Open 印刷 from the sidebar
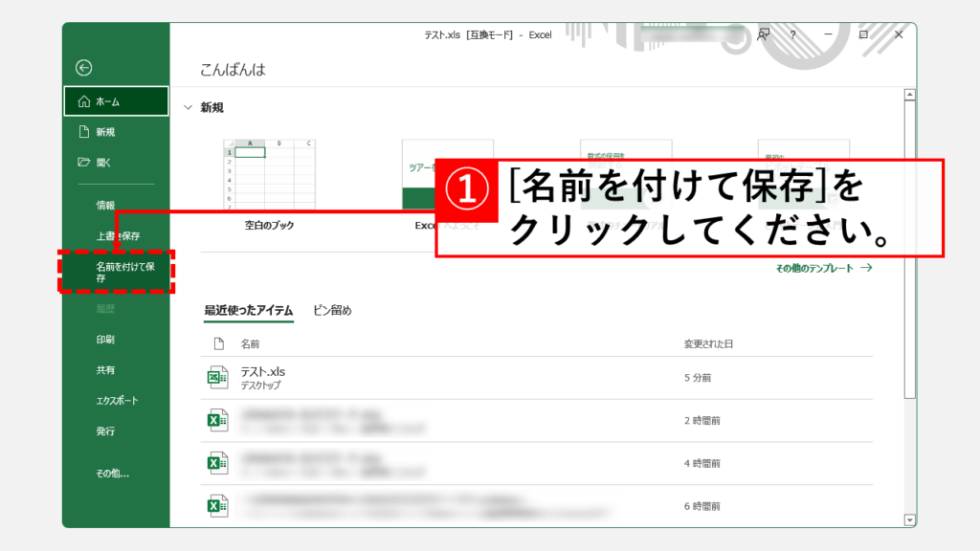Viewport: 980px width, 551px height. coord(105,339)
